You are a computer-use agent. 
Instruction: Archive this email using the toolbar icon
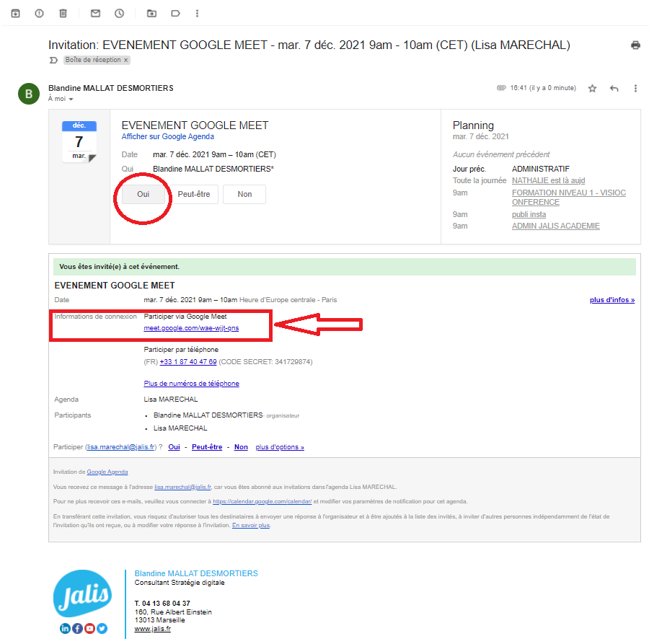[15, 13]
